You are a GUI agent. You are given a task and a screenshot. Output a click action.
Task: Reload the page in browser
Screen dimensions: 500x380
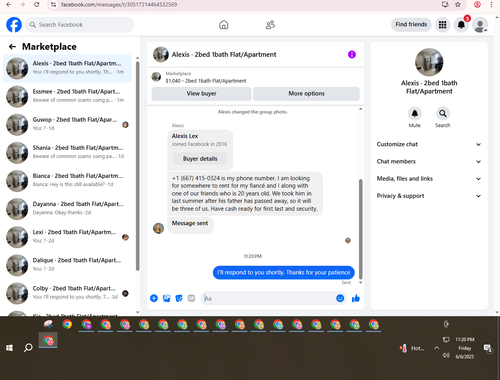coord(37,5)
